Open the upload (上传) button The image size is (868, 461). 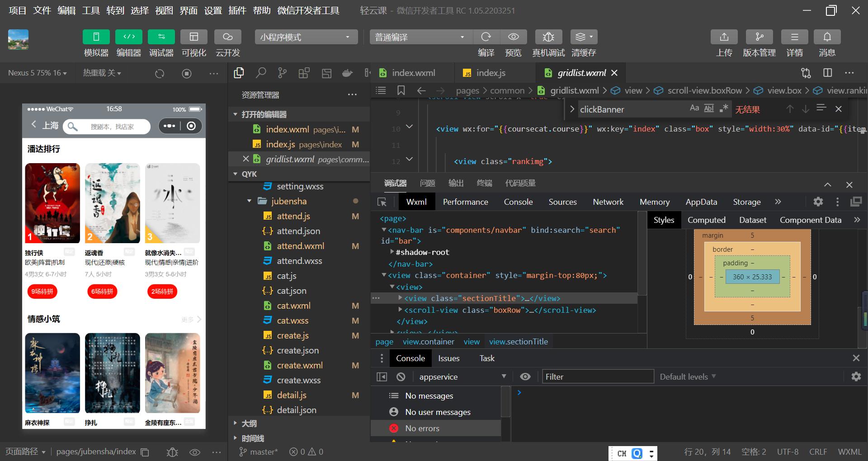[724, 37]
